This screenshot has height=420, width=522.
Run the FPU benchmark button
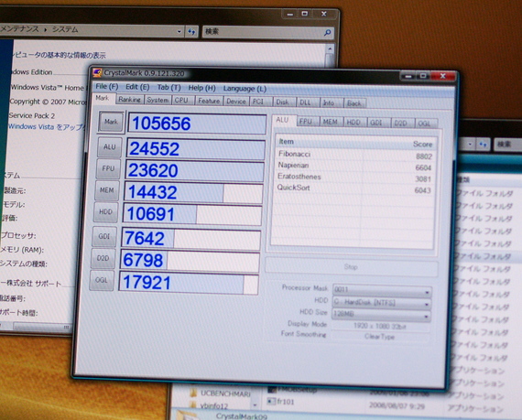pos(108,168)
